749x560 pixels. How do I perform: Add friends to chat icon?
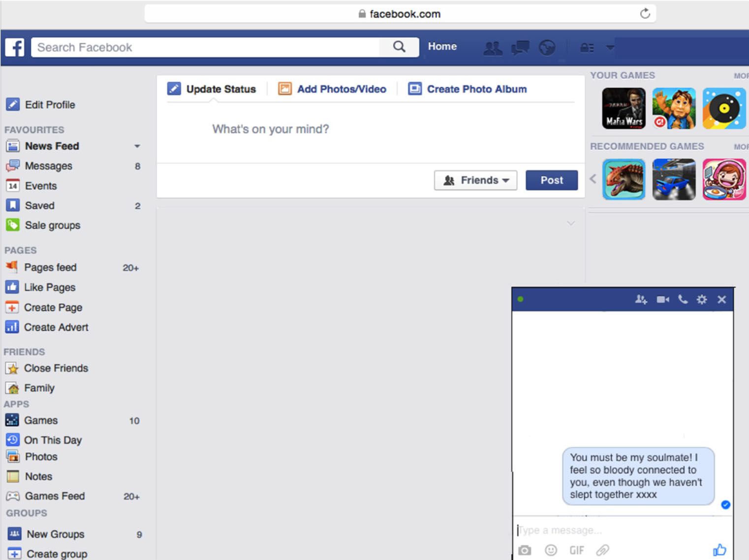coord(641,299)
